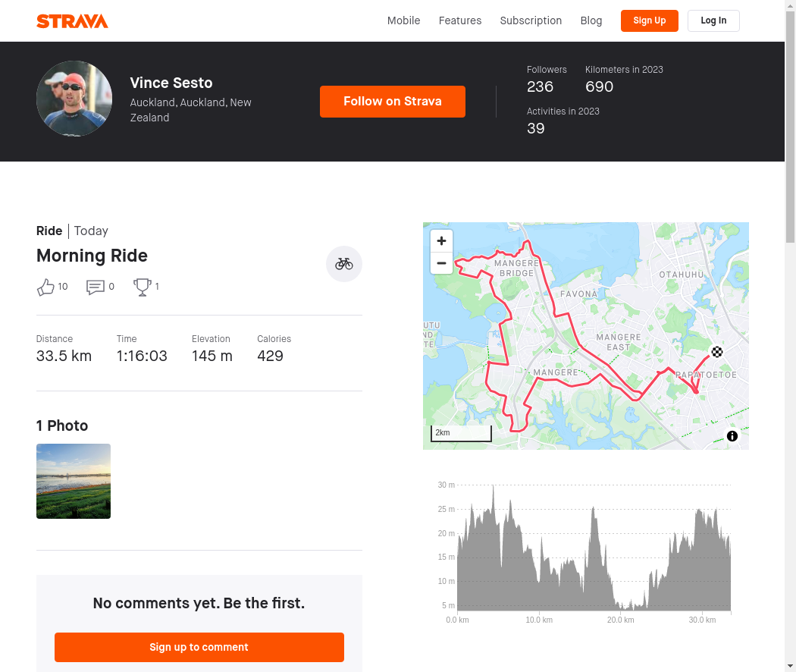Open the ride photo thumbnail
Screen dimensions: 796x672
pos(74,481)
